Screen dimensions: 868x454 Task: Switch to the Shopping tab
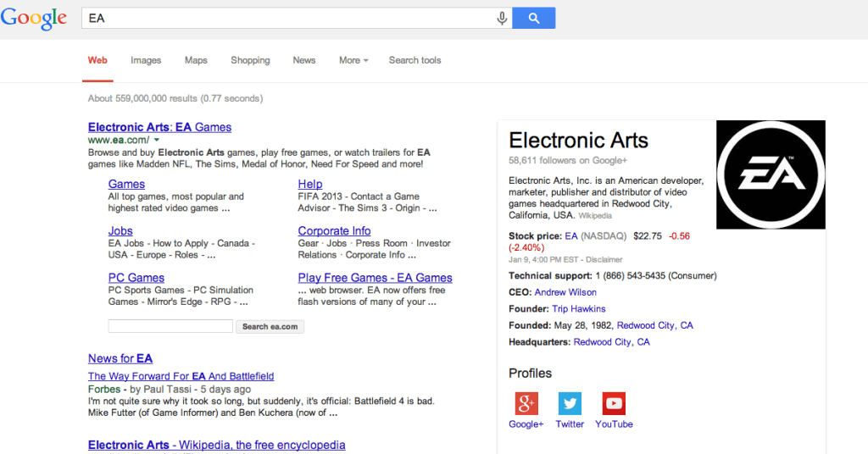250,60
